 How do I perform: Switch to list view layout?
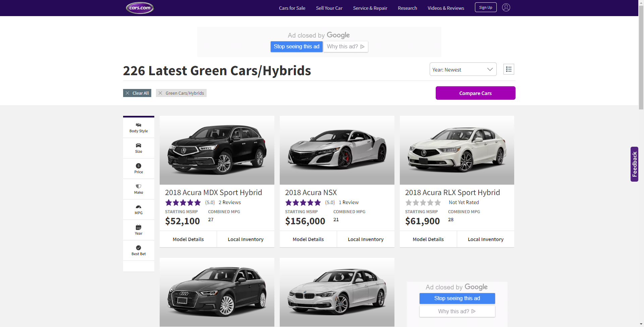pyautogui.click(x=508, y=69)
